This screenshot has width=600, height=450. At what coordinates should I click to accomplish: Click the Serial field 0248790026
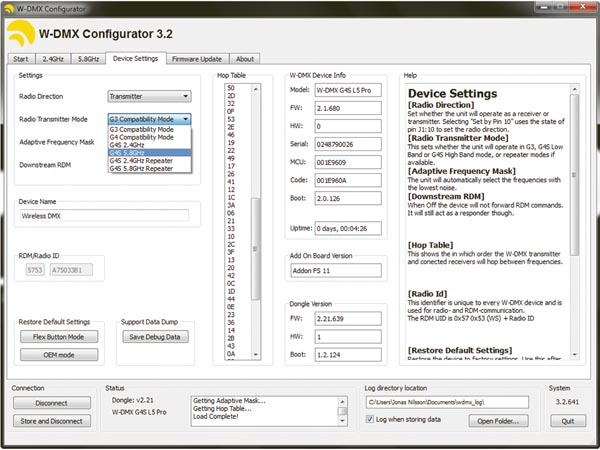pyautogui.click(x=348, y=144)
